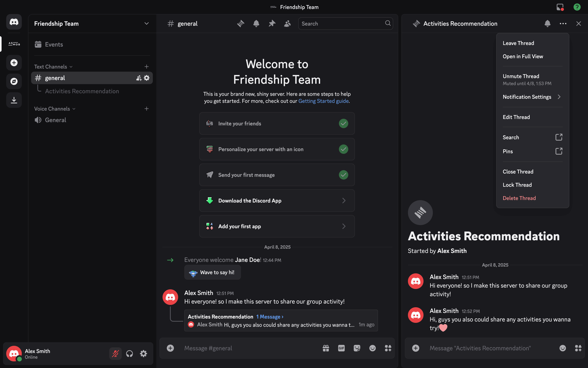The image size is (588, 368).
Task: Expand the Notification Settings submenu
Action: click(x=533, y=97)
